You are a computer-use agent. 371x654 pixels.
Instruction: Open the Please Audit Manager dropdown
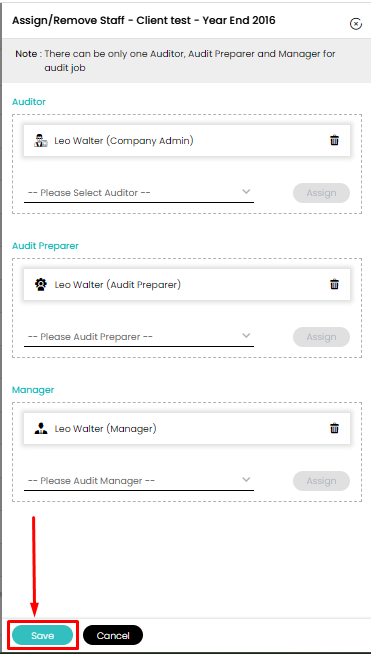139,481
